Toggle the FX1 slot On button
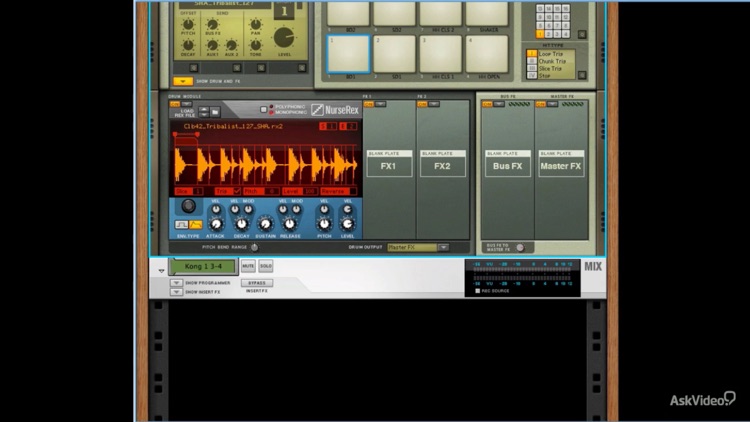The image size is (750, 422). tap(369, 104)
